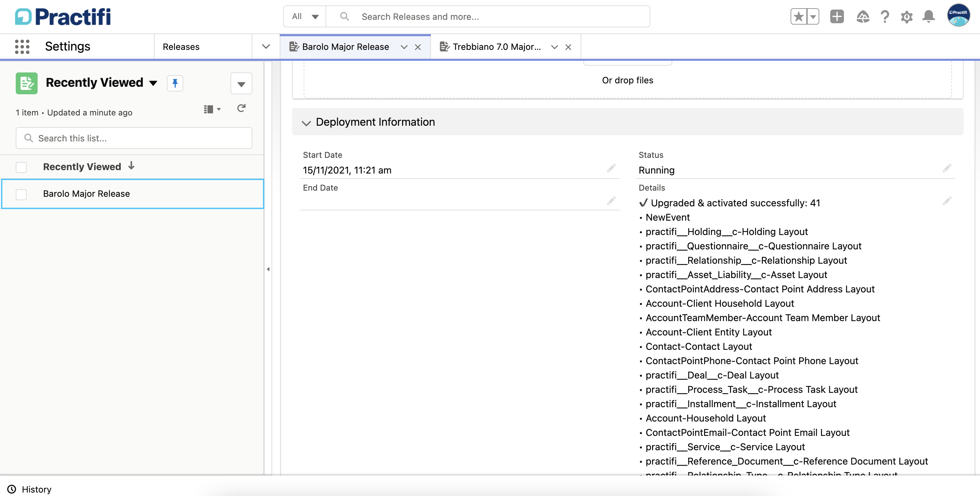This screenshot has height=496, width=980.
Task: Click the AccountTeamMember-Account Team Member Layout entry
Action: (763, 318)
